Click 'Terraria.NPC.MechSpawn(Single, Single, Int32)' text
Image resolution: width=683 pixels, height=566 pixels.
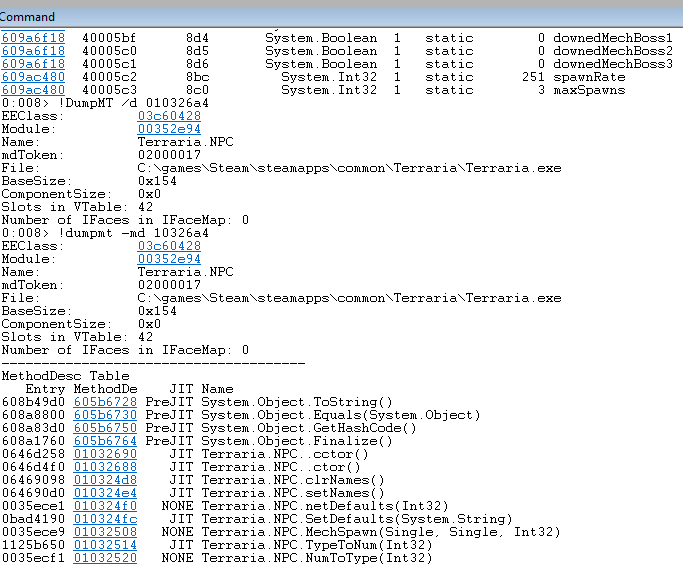click(381, 532)
